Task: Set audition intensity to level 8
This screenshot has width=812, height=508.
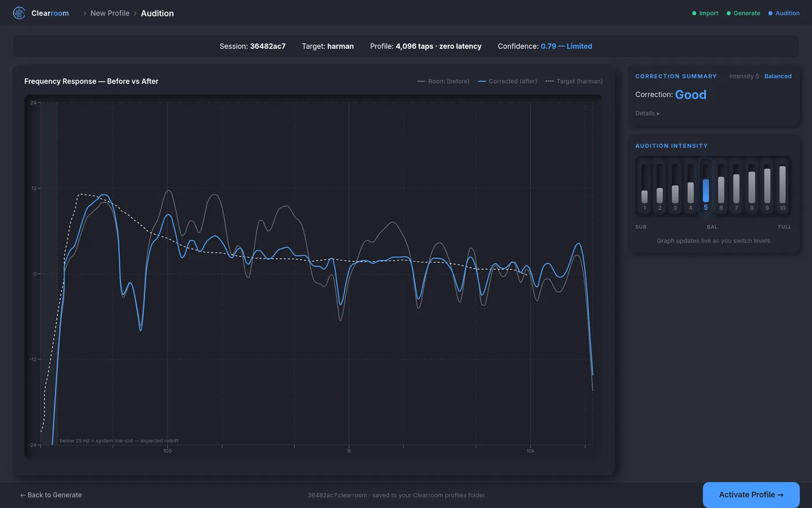Action: coord(752,185)
